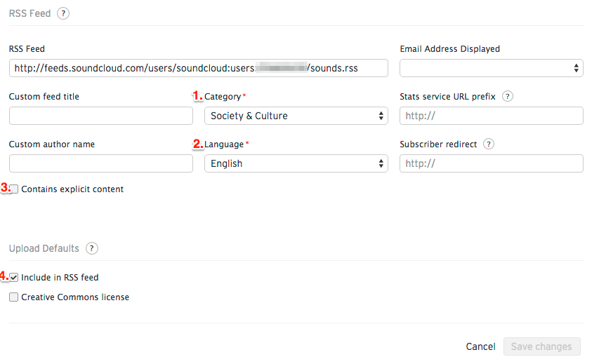Focus the Custom feed title field
Screen dimensions: 606x364
(101, 116)
